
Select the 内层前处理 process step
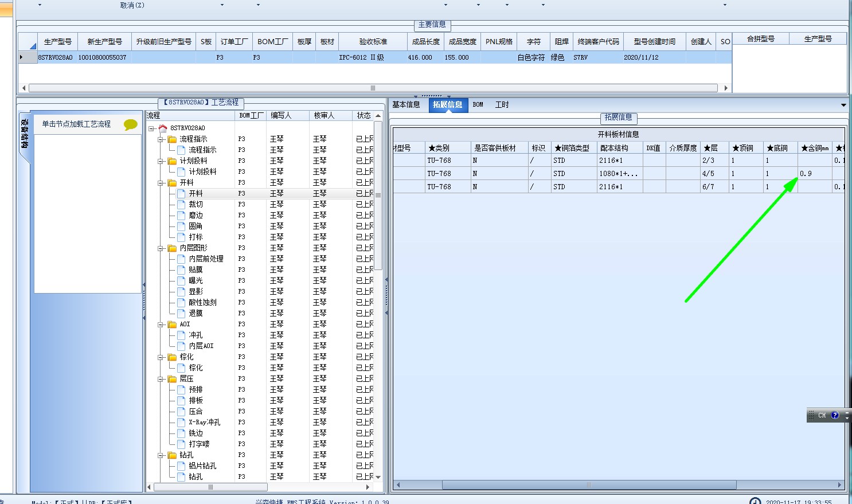pyautogui.click(x=206, y=259)
